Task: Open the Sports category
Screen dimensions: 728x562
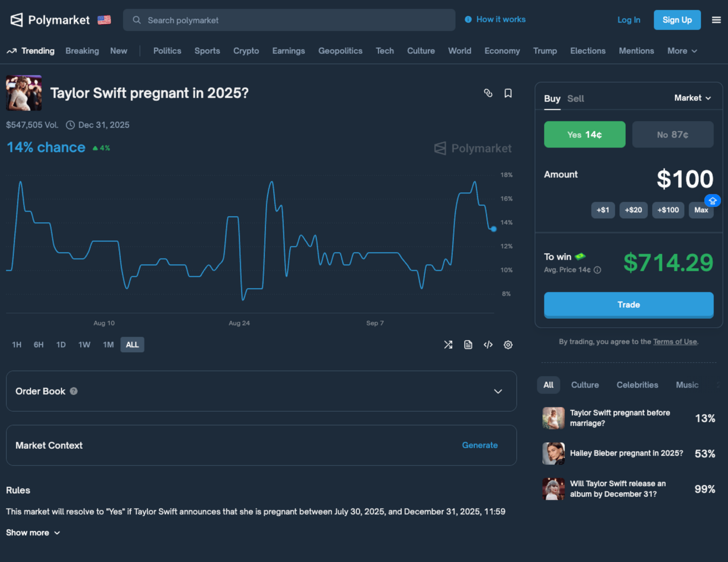Action: click(x=207, y=51)
